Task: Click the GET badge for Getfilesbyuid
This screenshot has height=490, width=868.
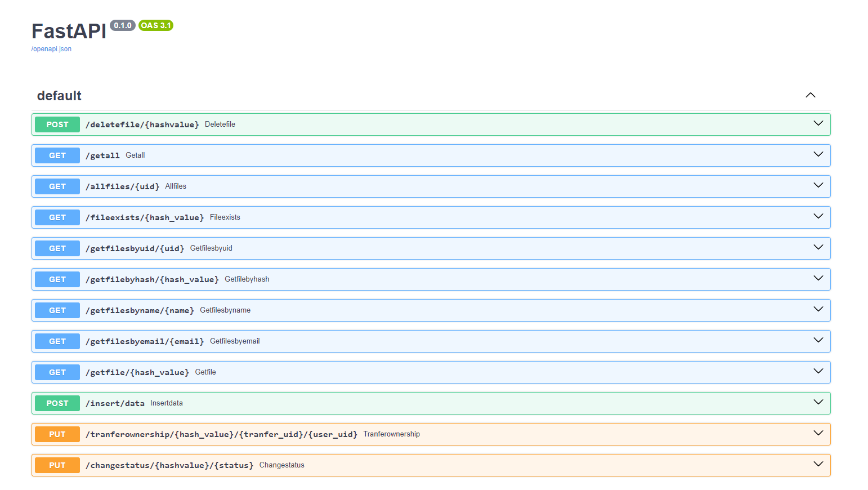Action: [x=57, y=248]
